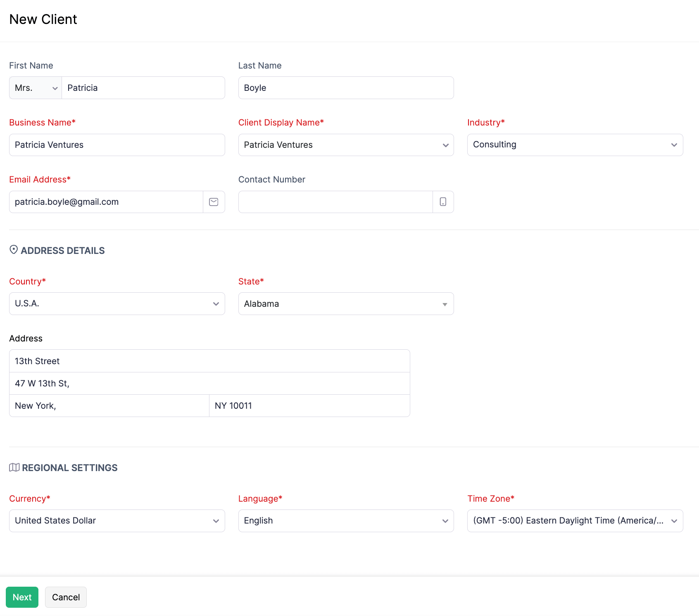Click the phone icon in the Contact Number field
Image resolution: width=699 pixels, height=616 pixels.
pyautogui.click(x=443, y=202)
